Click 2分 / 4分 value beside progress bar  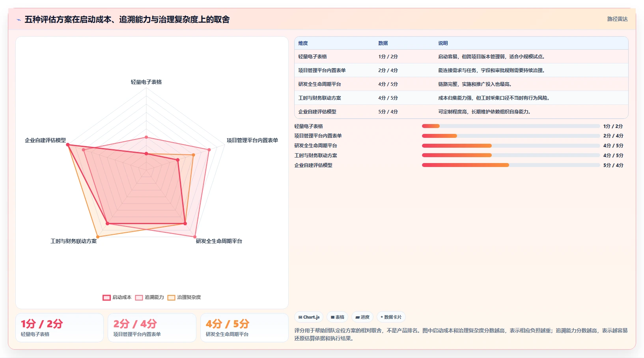(613, 136)
